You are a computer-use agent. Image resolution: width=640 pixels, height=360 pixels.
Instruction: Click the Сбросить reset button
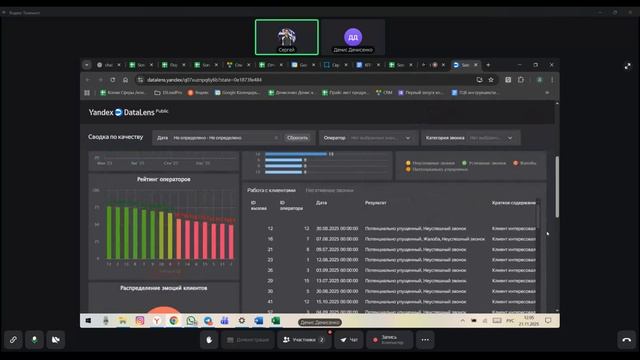coord(297,138)
